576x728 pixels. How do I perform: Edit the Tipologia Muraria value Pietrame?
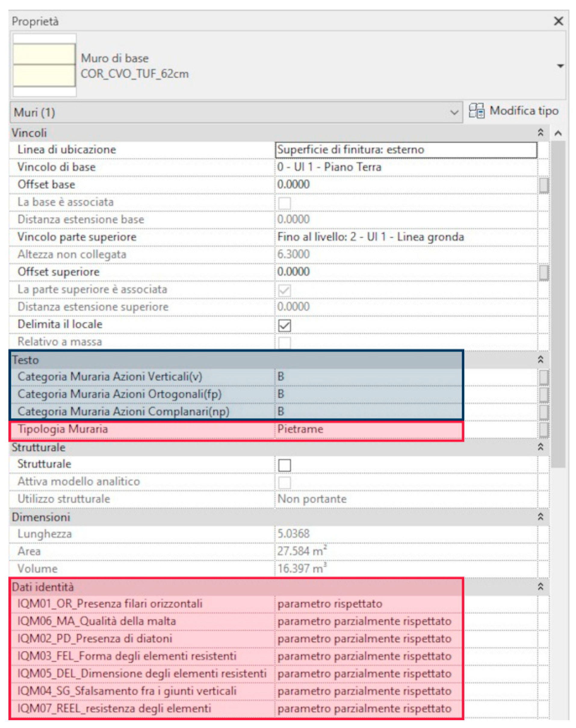coord(406,429)
